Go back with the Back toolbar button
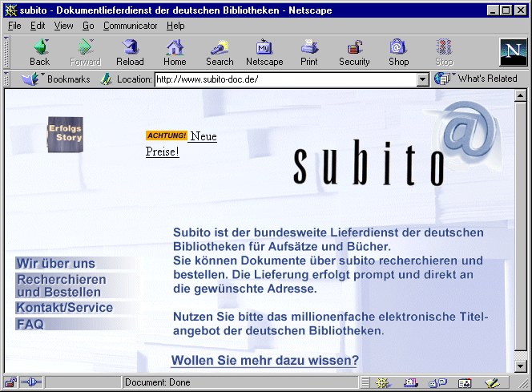The height and width of the screenshot is (392, 532). [x=40, y=52]
